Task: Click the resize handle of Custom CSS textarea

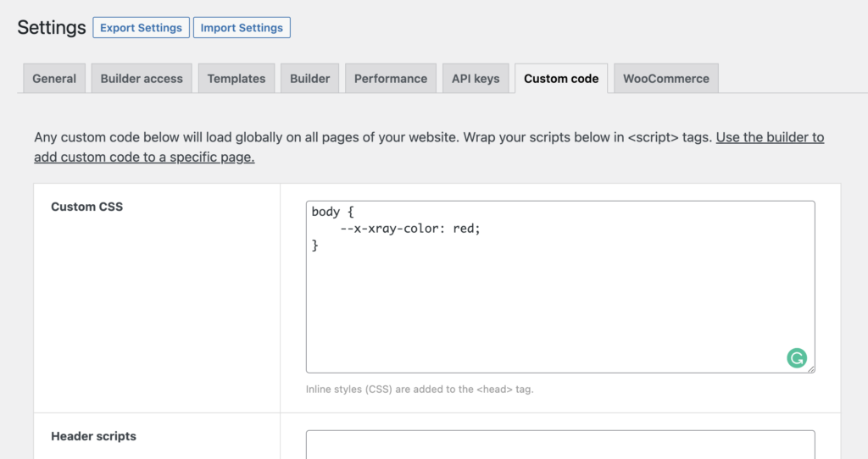Action: click(810, 368)
